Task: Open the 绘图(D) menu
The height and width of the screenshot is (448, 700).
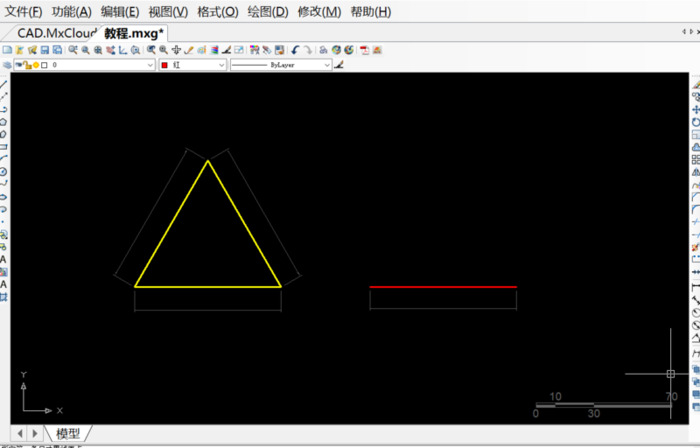Action: pos(267,12)
